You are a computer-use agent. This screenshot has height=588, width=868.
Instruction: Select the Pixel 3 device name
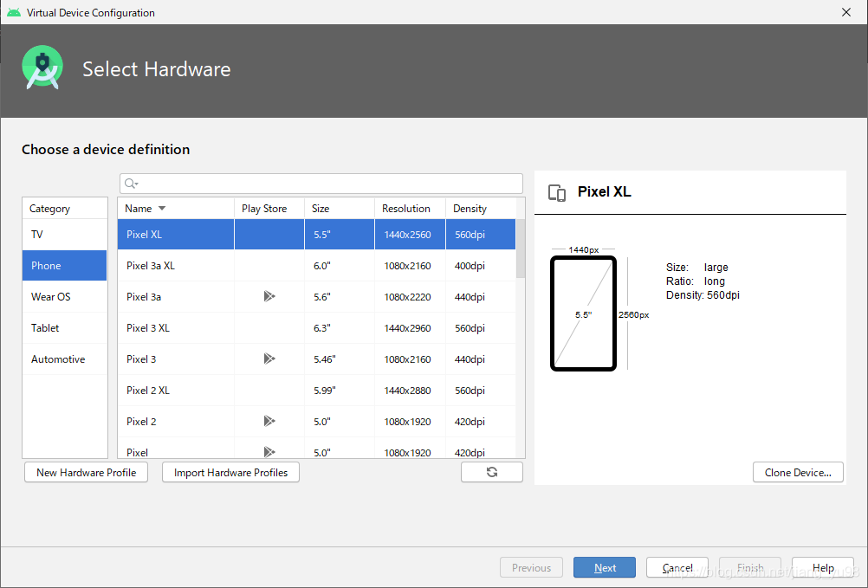[x=141, y=359]
